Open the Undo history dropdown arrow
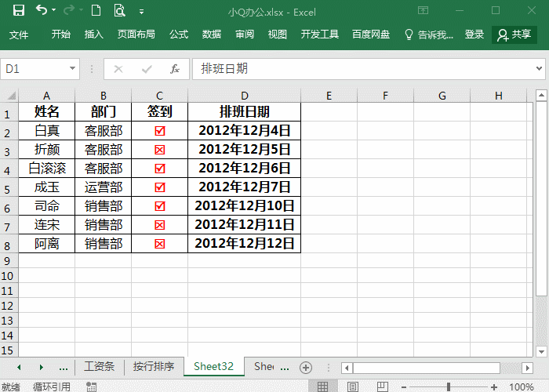Screen dimensions: 549x392 pyautogui.click(x=54, y=10)
